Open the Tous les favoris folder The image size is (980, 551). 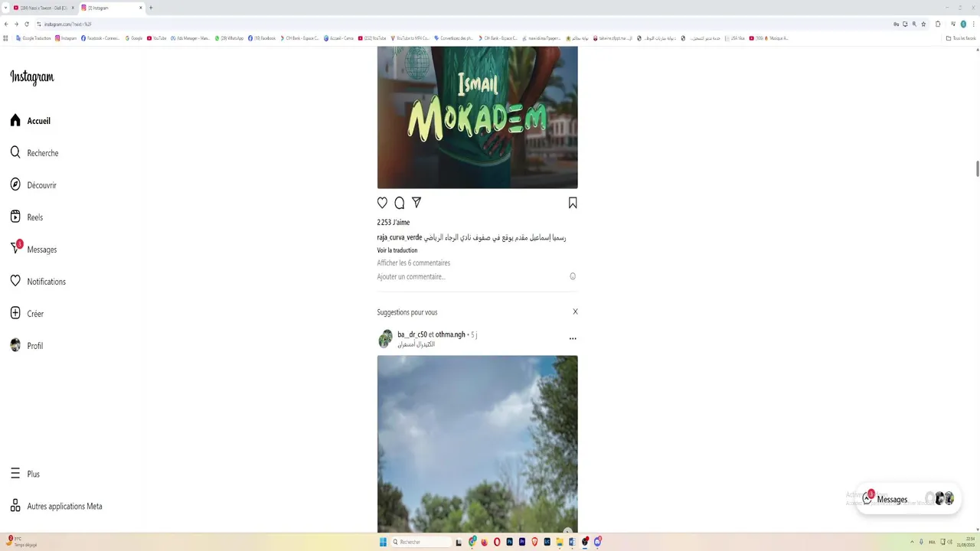pos(961,38)
